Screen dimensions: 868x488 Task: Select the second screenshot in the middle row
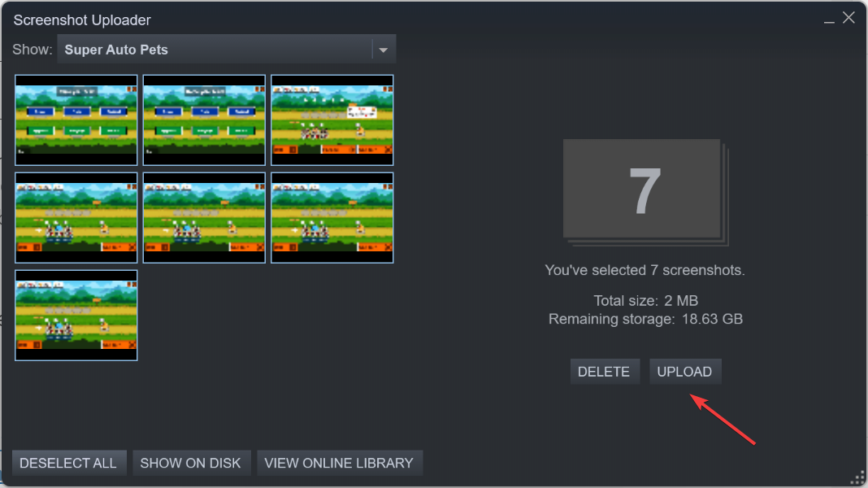[x=204, y=218]
